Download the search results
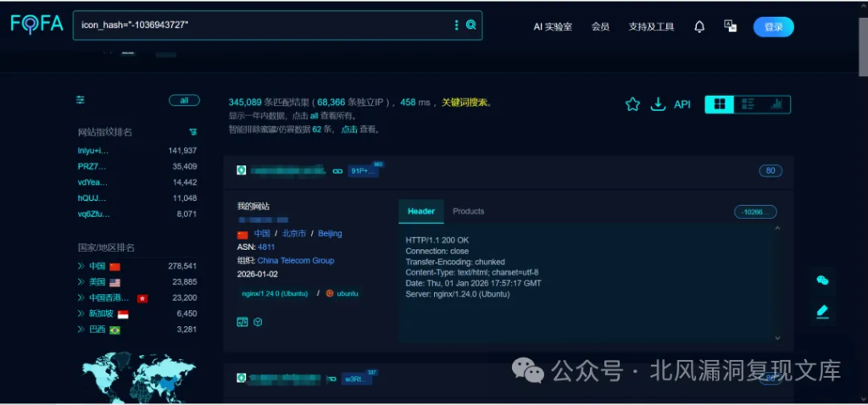Viewport: 868px width, 405px height. pos(657,104)
